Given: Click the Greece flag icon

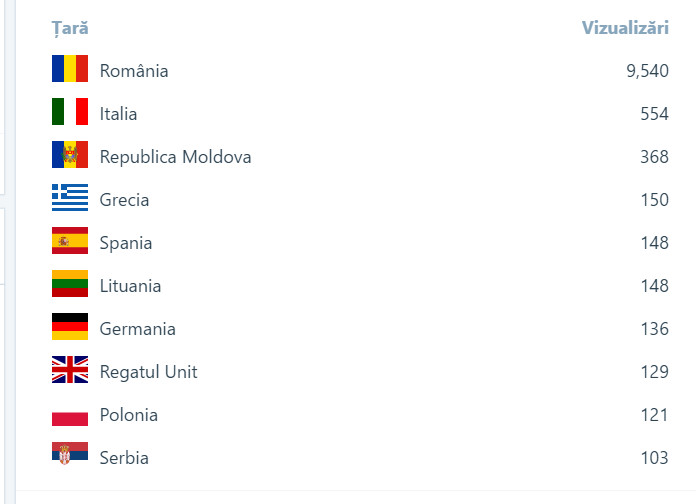Looking at the screenshot, I should click(x=70, y=199).
